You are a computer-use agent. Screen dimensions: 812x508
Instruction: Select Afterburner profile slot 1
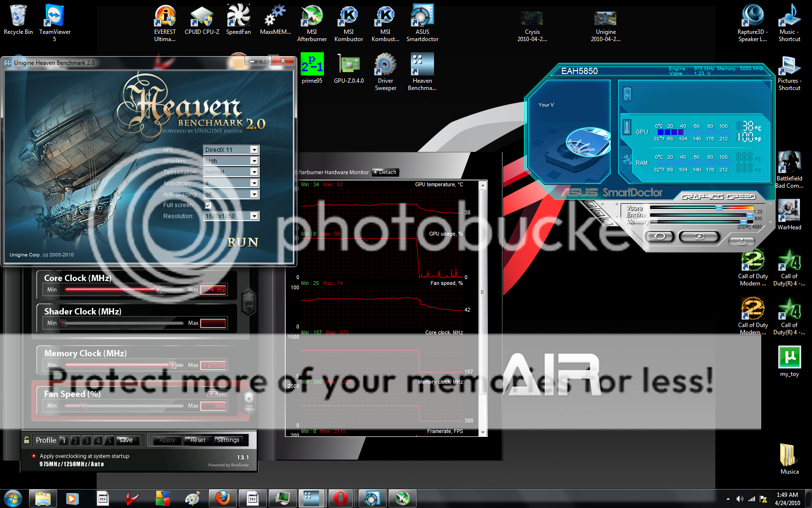64,440
